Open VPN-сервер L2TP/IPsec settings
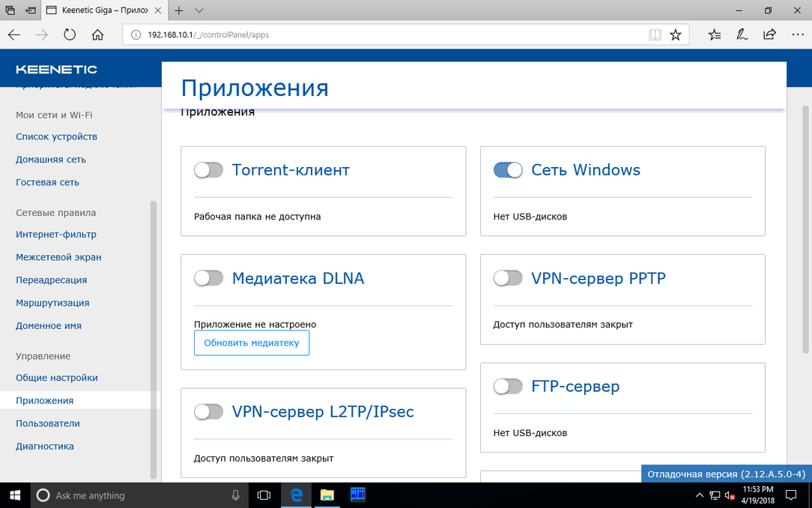Image resolution: width=812 pixels, height=508 pixels. click(323, 411)
